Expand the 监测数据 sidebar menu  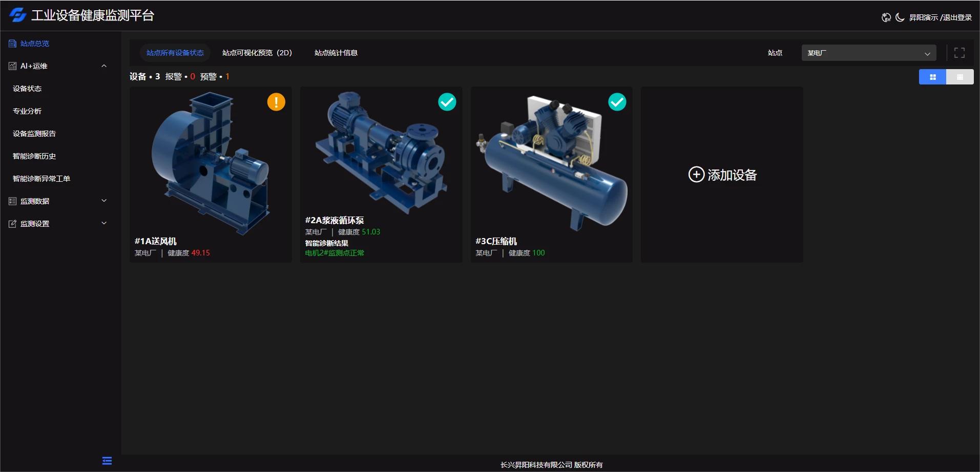click(x=104, y=201)
